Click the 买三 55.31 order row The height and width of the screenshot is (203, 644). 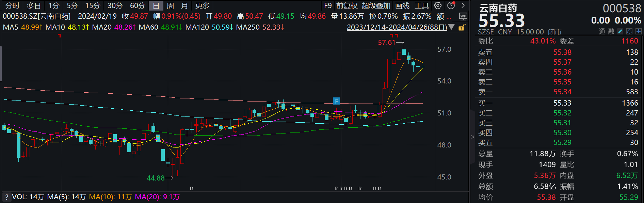point(558,123)
